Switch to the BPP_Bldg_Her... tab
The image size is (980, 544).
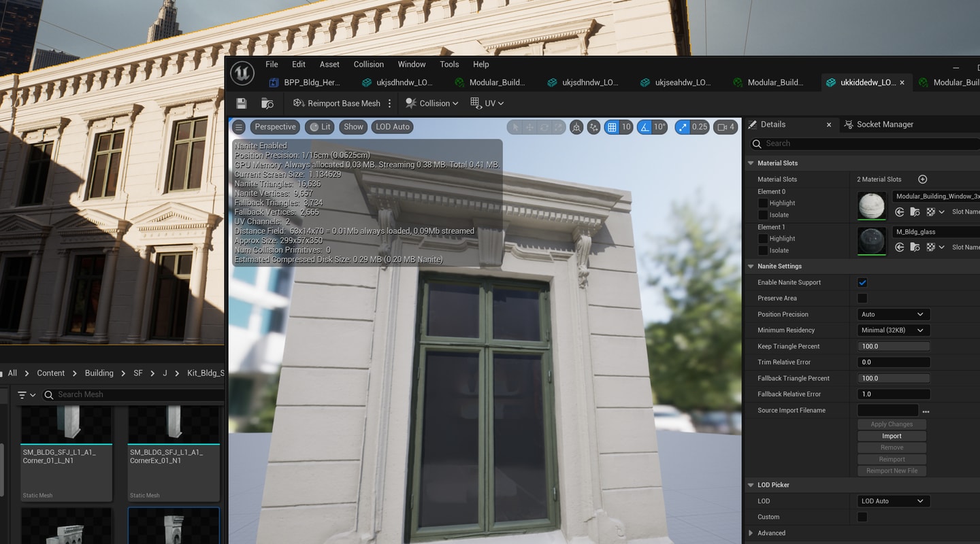[x=305, y=82]
